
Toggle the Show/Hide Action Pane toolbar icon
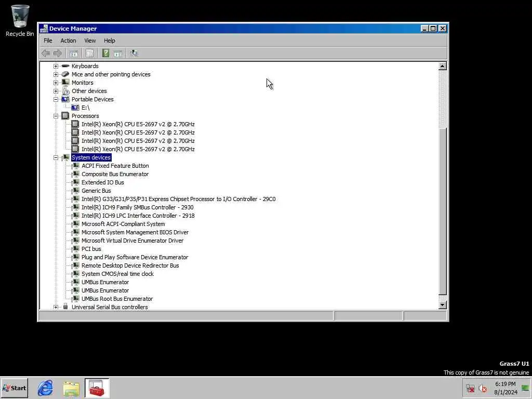118,53
